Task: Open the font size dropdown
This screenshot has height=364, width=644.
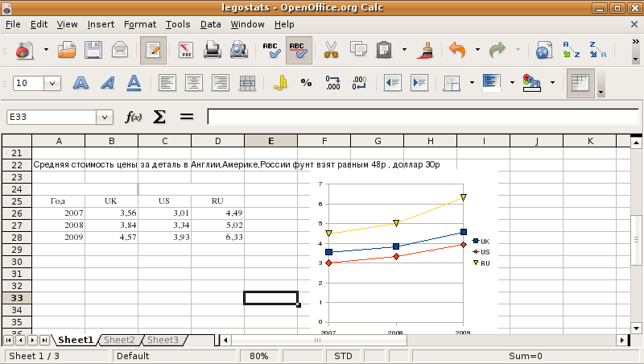Action: (x=52, y=84)
